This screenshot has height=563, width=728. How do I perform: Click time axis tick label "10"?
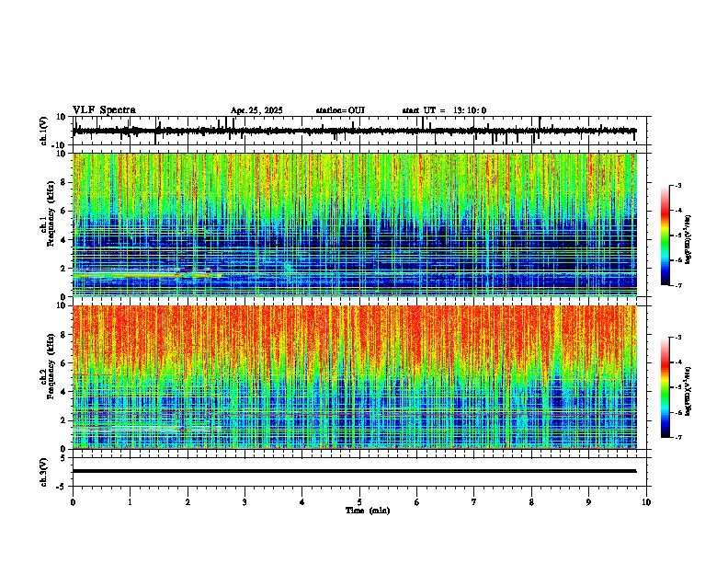pos(646,502)
